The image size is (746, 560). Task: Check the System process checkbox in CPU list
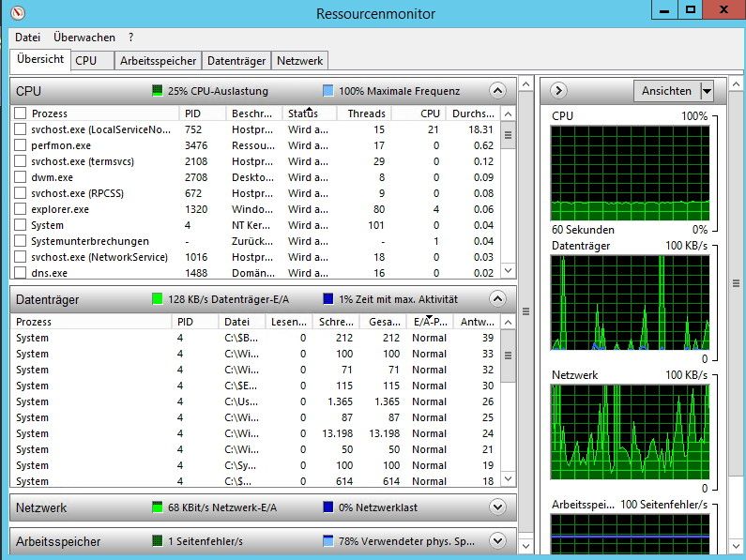coord(20,225)
